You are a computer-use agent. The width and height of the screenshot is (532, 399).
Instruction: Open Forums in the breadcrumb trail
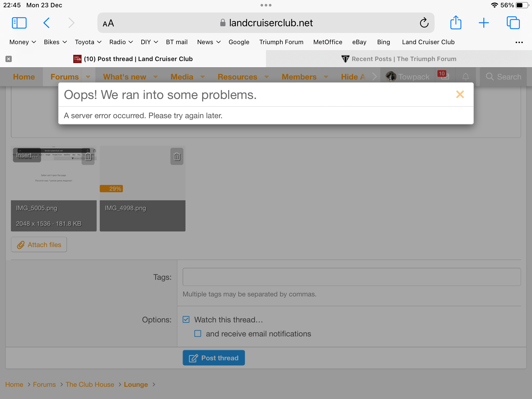tap(44, 384)
